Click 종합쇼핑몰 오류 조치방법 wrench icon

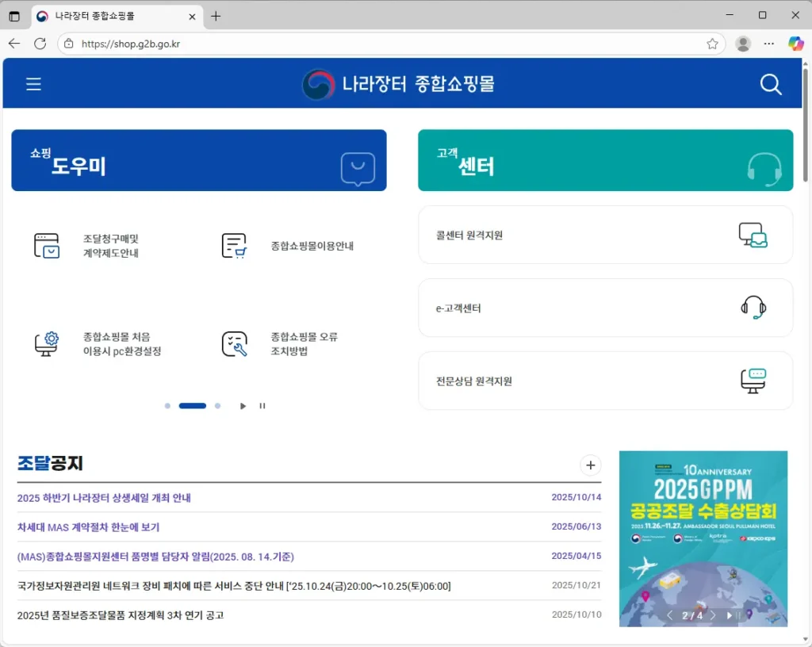[x=234, y=343]
